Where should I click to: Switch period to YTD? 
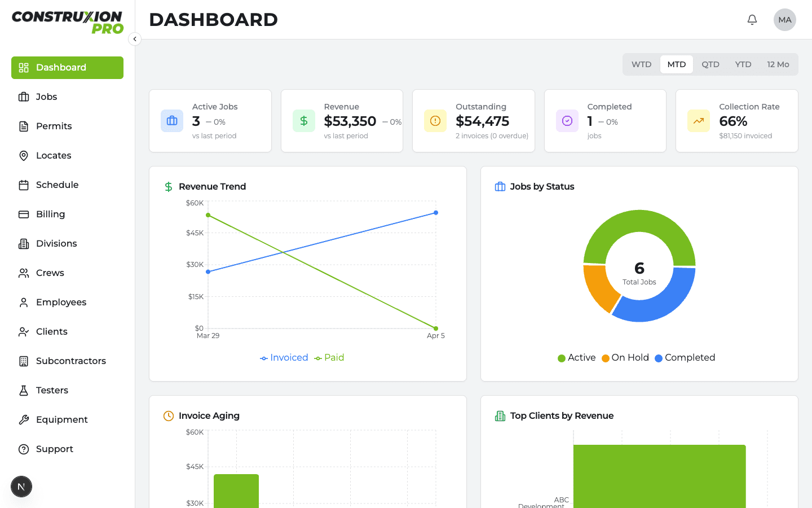coord(743,64)
